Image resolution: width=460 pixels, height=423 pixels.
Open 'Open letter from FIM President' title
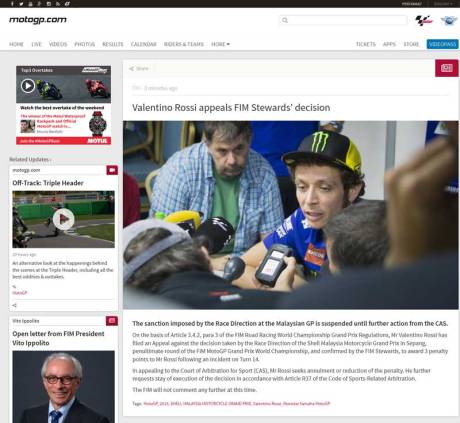[58, 338]
